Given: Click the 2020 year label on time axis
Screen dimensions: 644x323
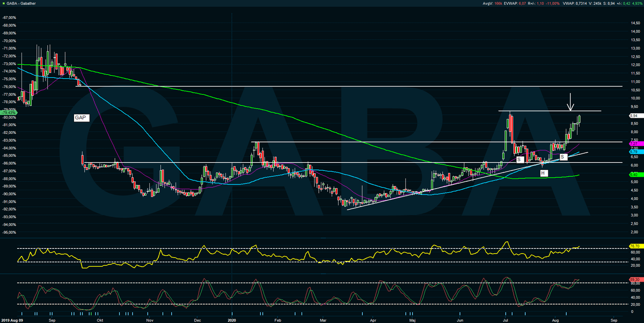Looking at the screenshot, I should [x=231, y=319].
